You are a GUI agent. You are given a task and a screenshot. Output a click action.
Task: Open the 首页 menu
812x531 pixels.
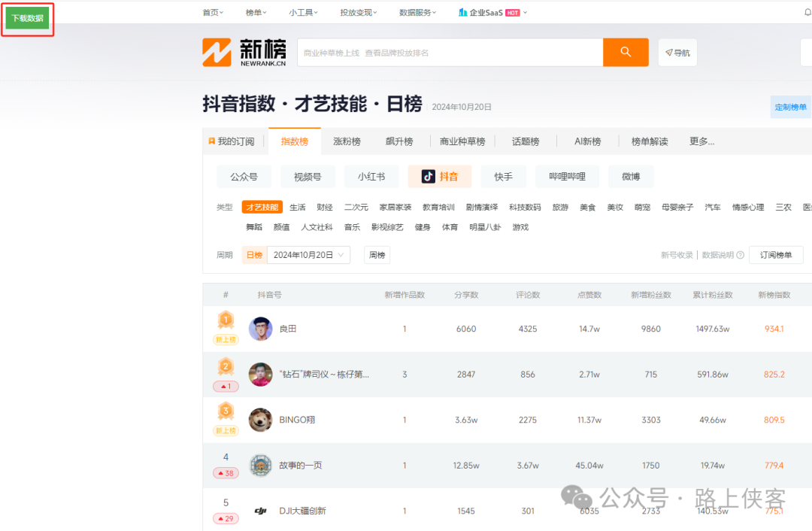213,13
